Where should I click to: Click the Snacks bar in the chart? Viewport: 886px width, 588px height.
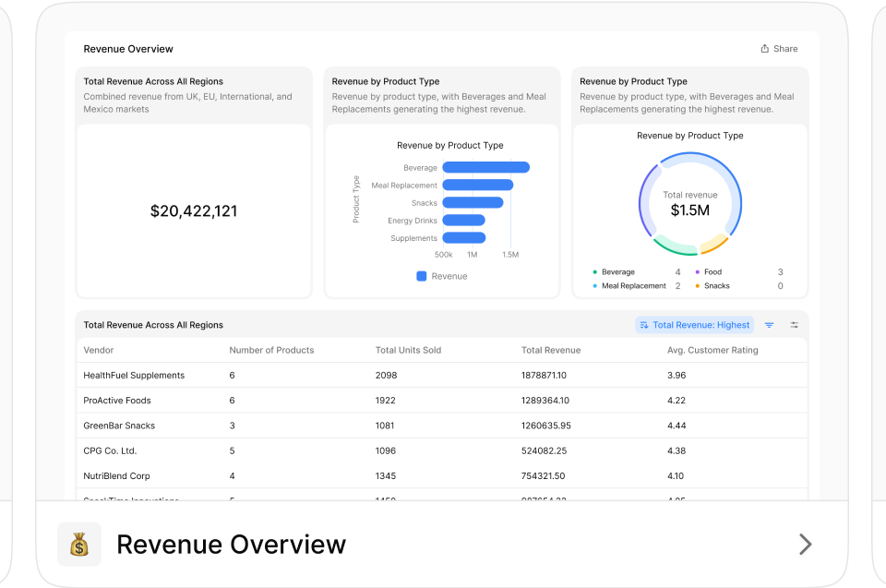(x=473, y=202)
